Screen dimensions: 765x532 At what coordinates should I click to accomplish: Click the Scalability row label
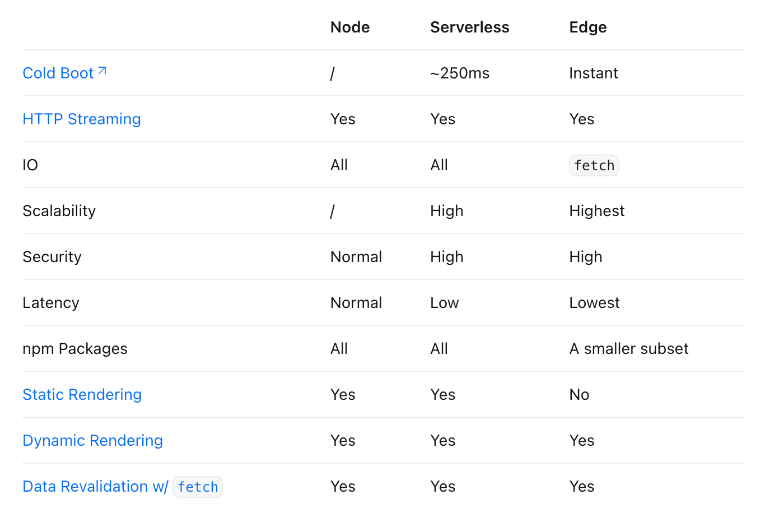59,211
